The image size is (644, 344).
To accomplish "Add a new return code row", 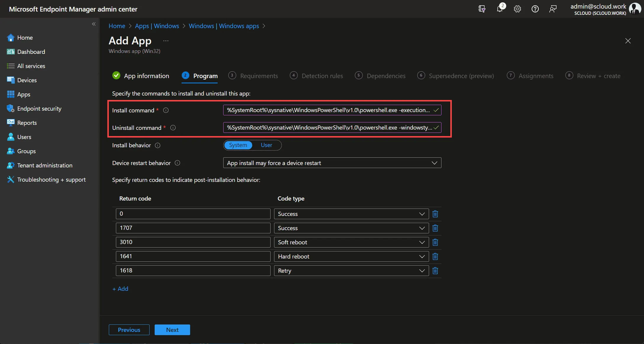I will point(120,289).
